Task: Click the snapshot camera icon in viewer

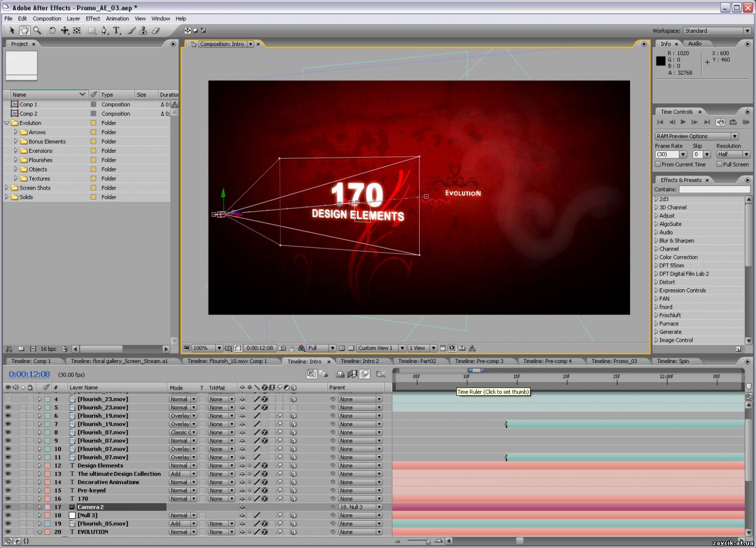Action: [x=282, y=348]
